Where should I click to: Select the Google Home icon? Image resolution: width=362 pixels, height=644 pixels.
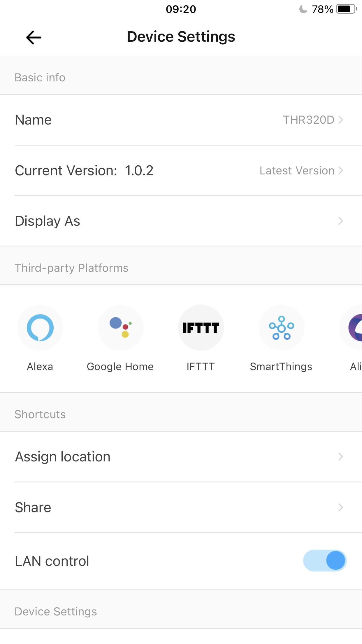(x=120, y=328)
